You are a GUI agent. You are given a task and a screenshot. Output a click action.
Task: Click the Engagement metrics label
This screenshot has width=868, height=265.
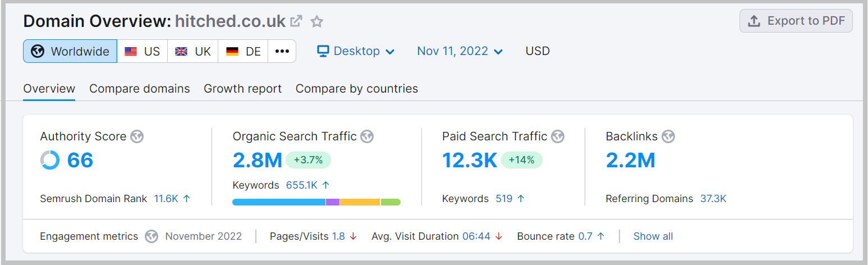(x=89, y=236)
